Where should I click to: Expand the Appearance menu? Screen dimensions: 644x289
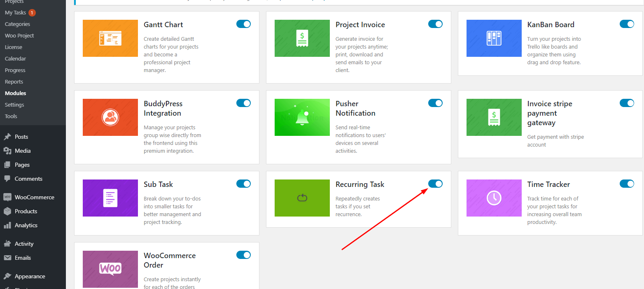30,276
